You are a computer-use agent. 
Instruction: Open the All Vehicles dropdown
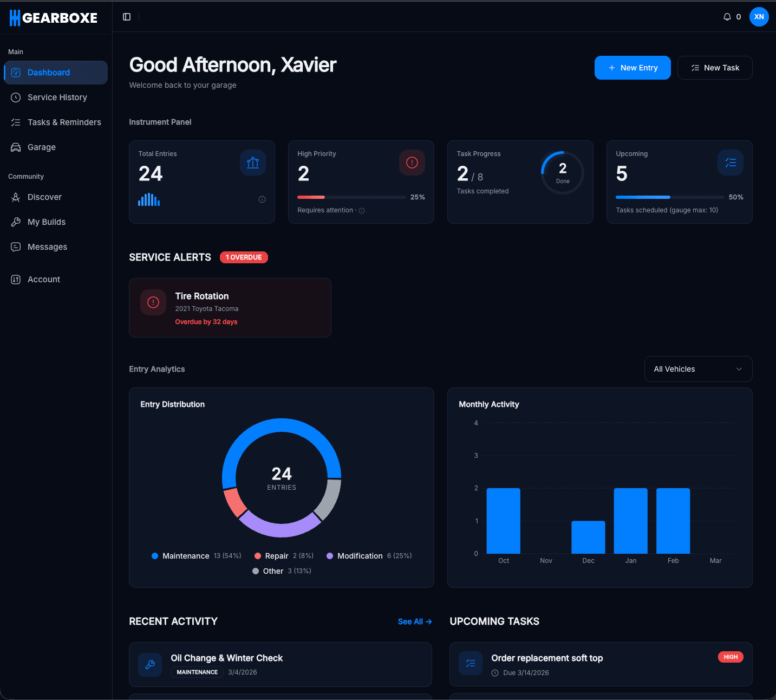(697, 369)
